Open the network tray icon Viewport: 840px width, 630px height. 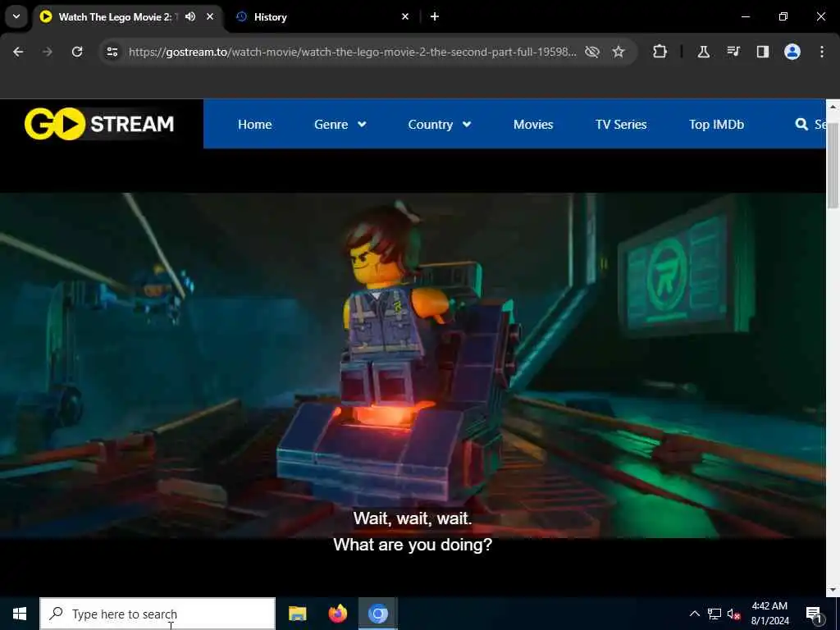tap(714, 614)
